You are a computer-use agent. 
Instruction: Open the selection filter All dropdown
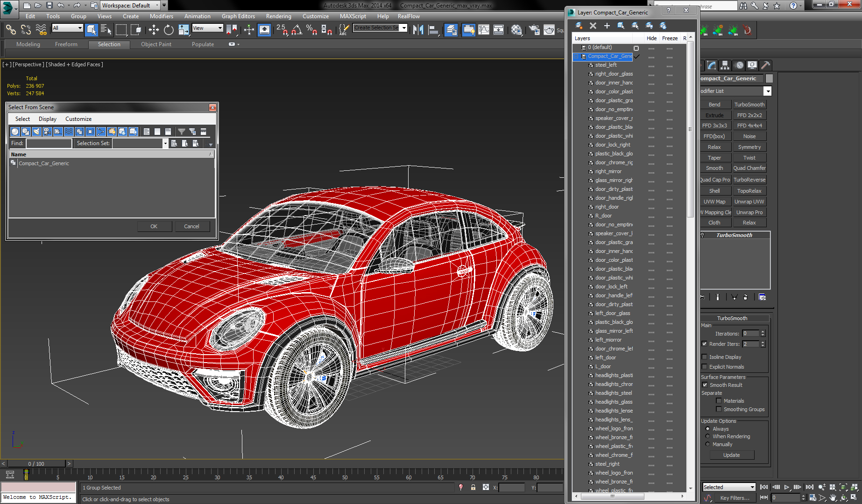pyautogui.click(x=67, y=28)
